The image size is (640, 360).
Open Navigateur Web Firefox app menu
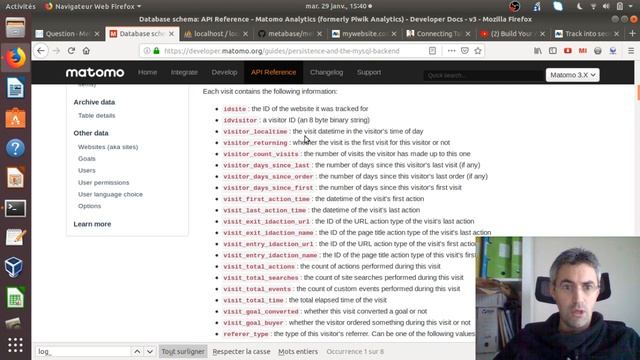[94, 6]
